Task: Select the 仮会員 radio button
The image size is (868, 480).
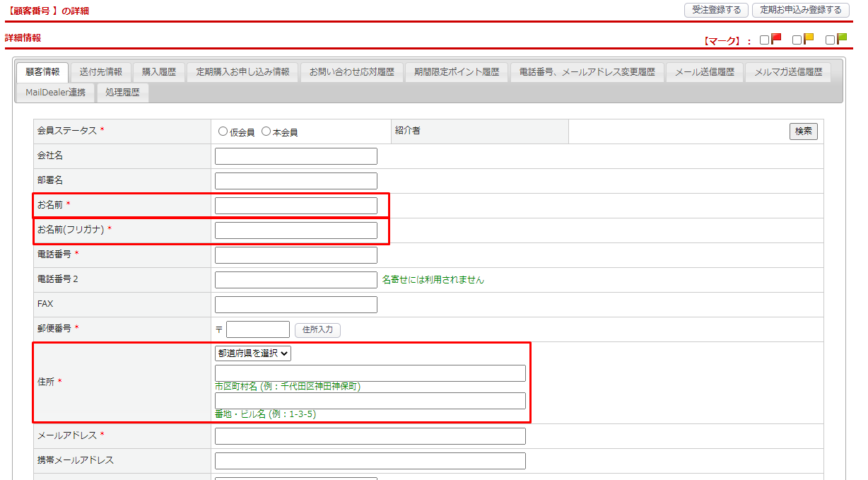Action: pyautogui.click(x=223, y=131)
